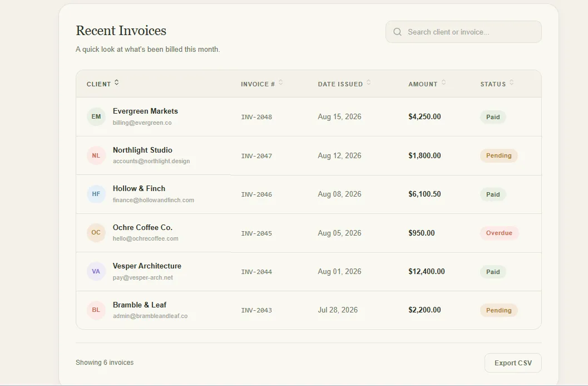Viewport: 588px width, 386px height.
Task: Click invoice number INV-2043
Action: (256, 311)
